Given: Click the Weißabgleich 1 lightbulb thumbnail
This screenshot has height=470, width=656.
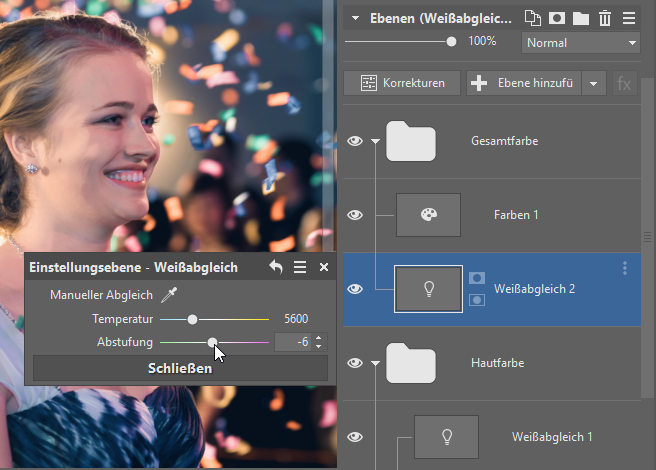Looking at the screenshot, I should (x=446, y=437).
